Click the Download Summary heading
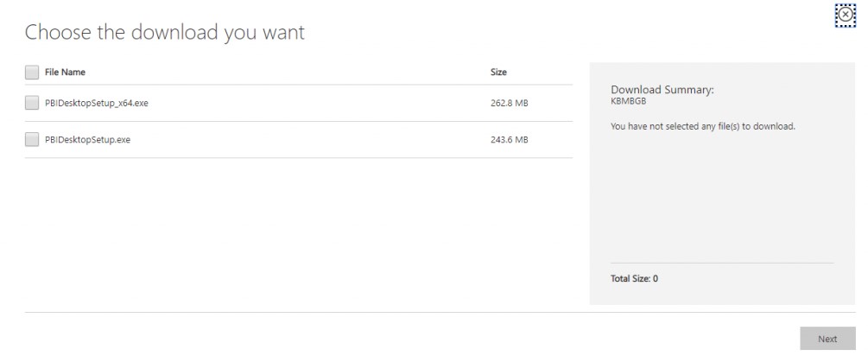Image resolution: width=868 pixels, height=356 pixels. (x=664, y=90)
